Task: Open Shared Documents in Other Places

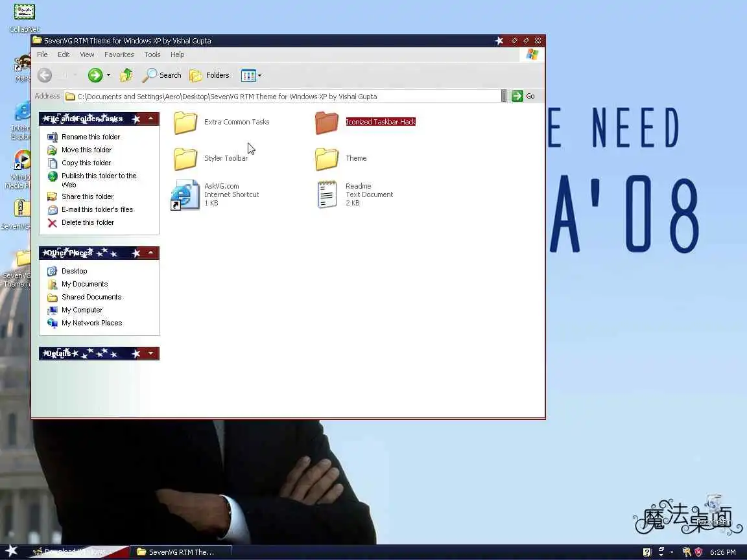Action: coord(84,297)
